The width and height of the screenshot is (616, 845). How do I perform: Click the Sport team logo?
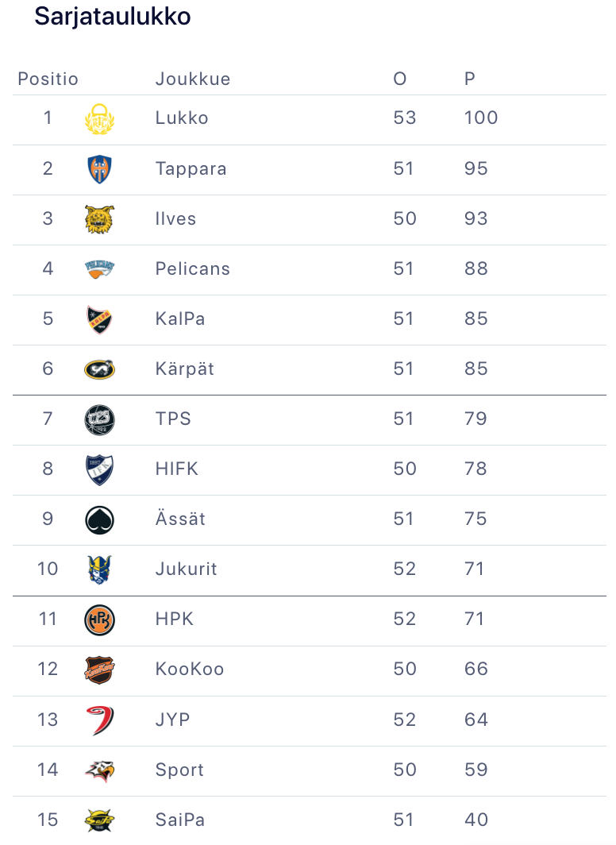click(x=99, y=770)
